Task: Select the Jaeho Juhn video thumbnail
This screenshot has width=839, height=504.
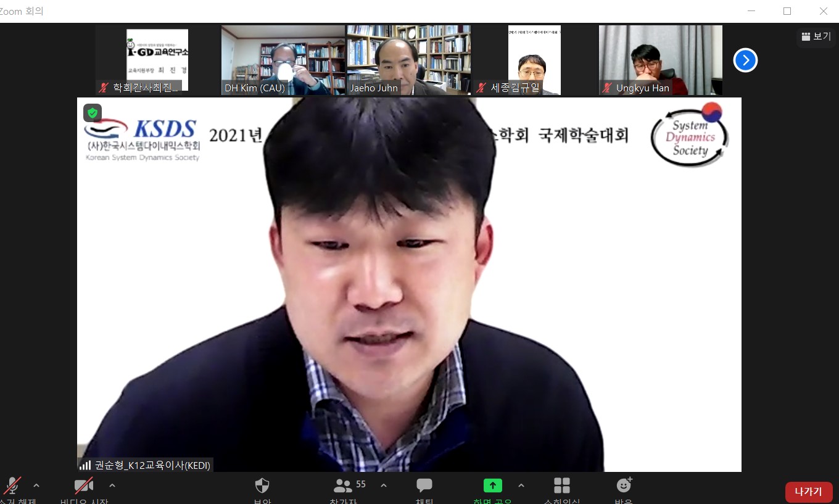Action: click(x=408, y=60)
